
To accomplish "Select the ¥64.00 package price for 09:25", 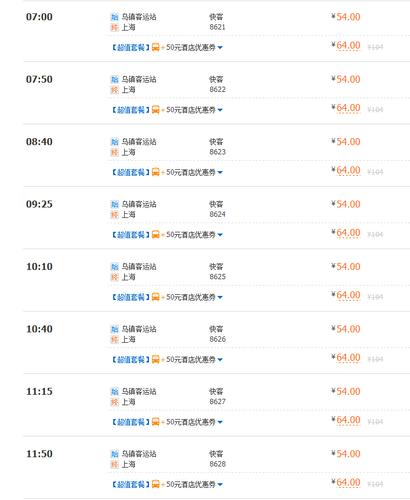I will click(x=346, y=233).
